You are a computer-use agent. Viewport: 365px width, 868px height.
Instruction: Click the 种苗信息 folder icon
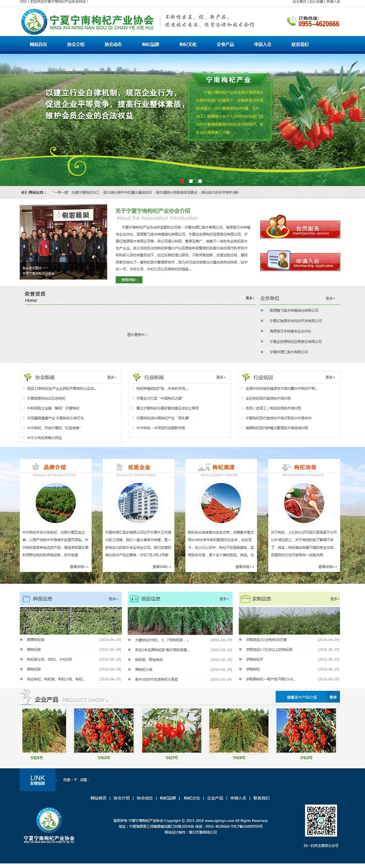coord(26,599)
